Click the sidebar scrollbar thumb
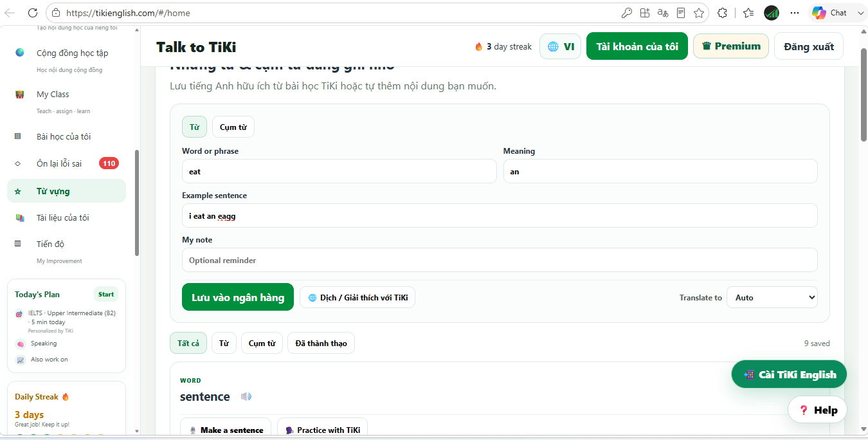Viewport: 868px width, 440px height. [x=137, y=203]
